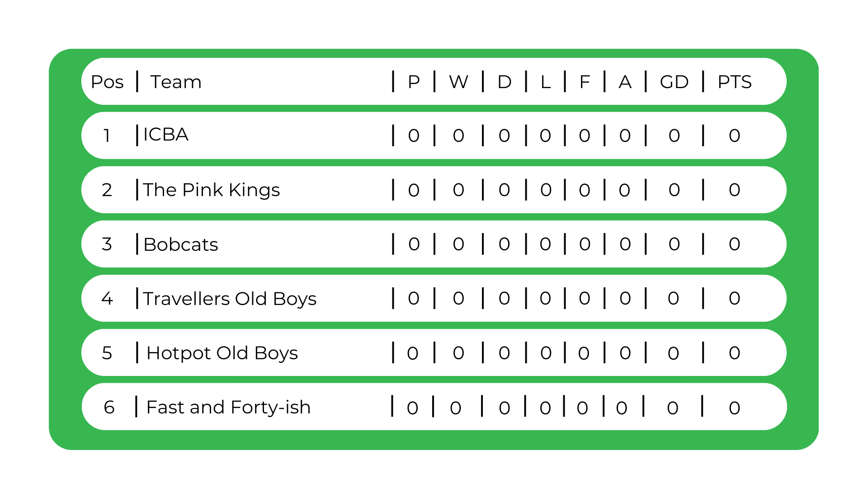
Task: Select the Fast and Forty-ish team
Action: [228, 407]
